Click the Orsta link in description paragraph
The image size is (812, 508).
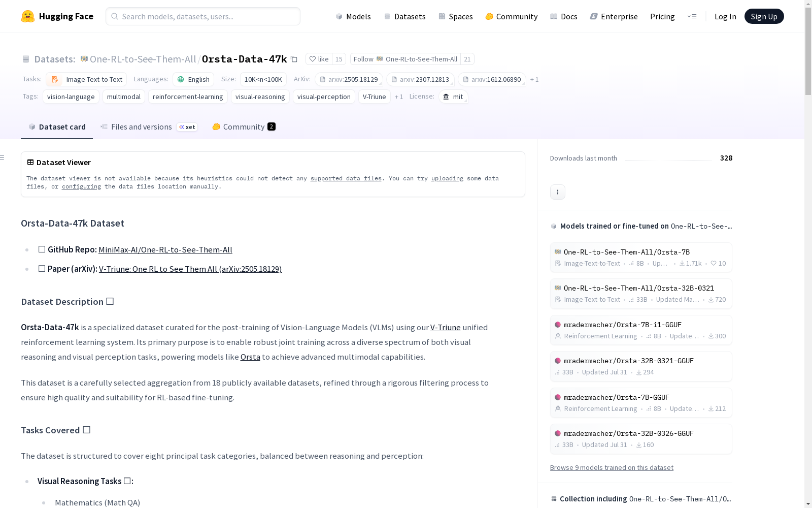click(x=250, y=357)
